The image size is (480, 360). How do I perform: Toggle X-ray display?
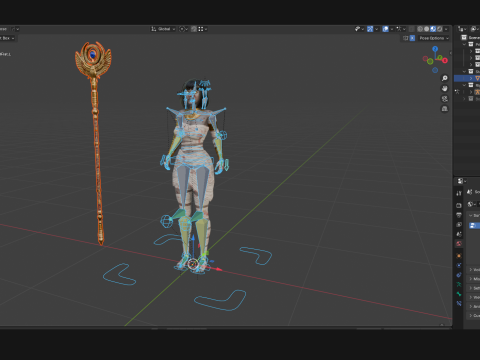coord(412,29)
